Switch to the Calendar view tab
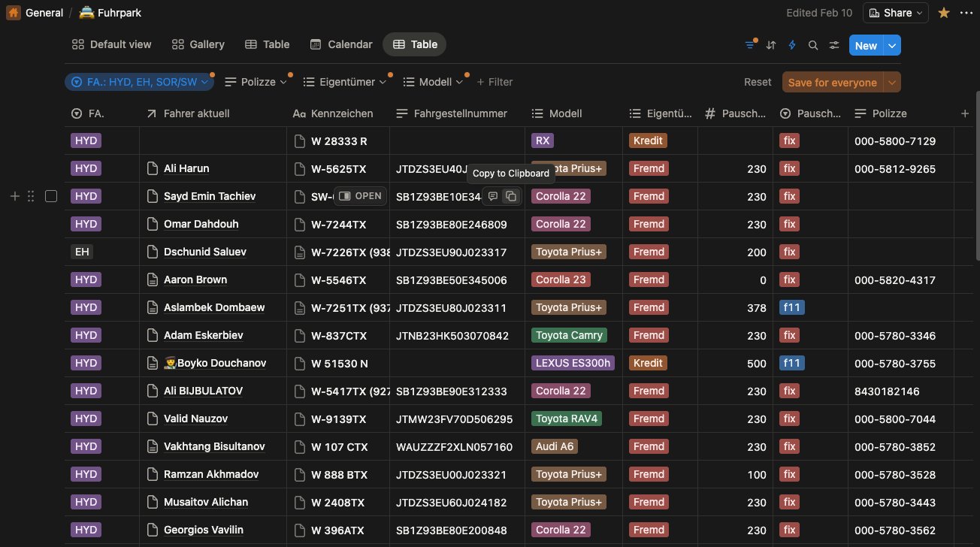This screenshot has width=980, height=547. [341, 44]
